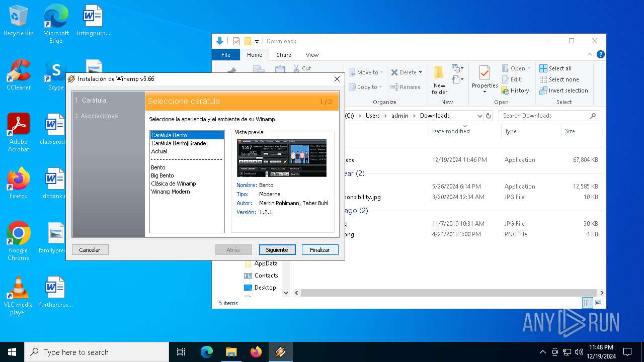Click Select all in Explorer ribbon

pyautogui.click(x=555, y=68)
